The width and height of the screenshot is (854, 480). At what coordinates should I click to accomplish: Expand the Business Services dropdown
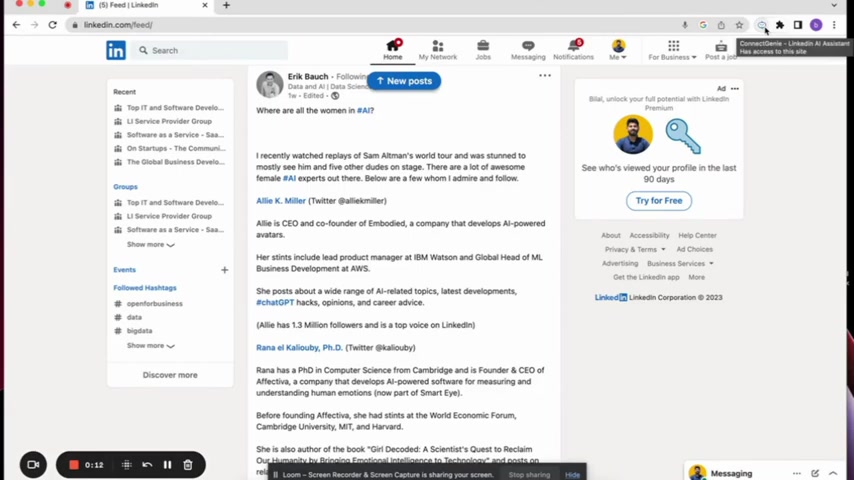(x=680, y=264)
